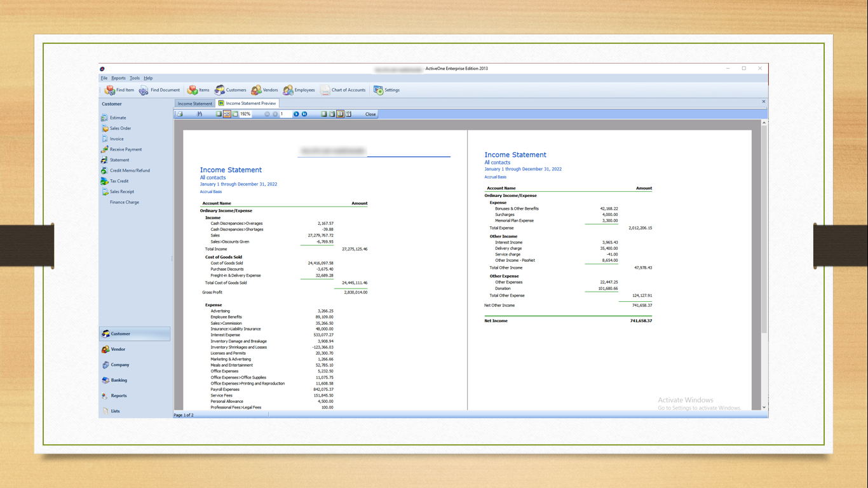Image resolution: width=868 pixels, height=488 pixels.
Task: Select the Reports navigation section
Action: pos(135,396)
